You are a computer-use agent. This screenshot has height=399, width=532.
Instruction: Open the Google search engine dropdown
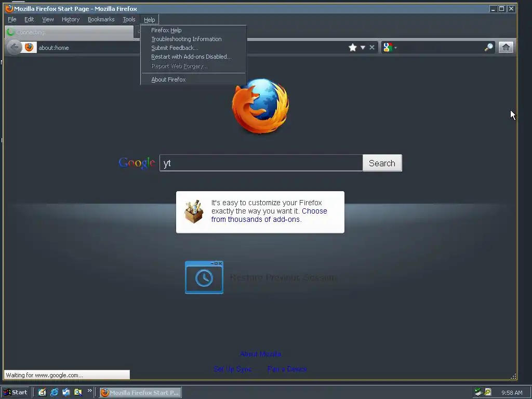(x=390, y=47)
